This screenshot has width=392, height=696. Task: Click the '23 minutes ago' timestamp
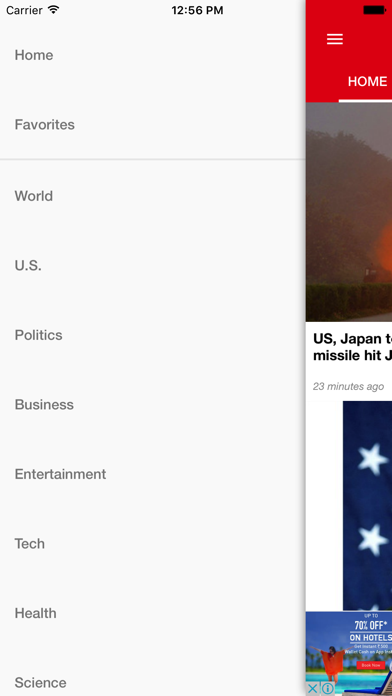348,387
